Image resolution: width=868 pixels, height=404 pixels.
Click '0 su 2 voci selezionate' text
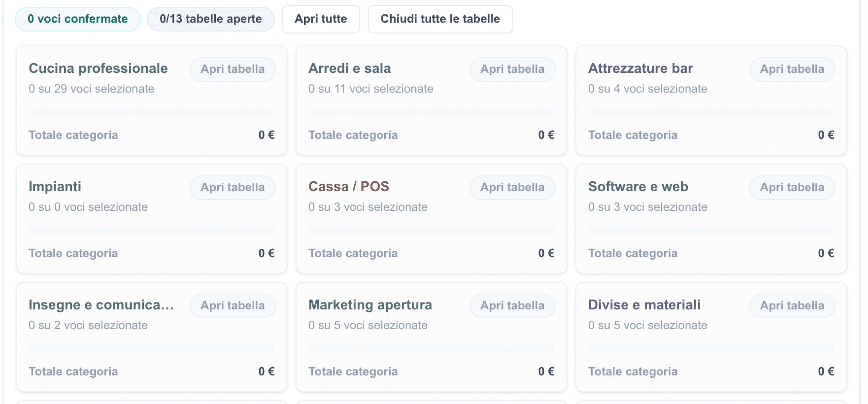point(88,326)
